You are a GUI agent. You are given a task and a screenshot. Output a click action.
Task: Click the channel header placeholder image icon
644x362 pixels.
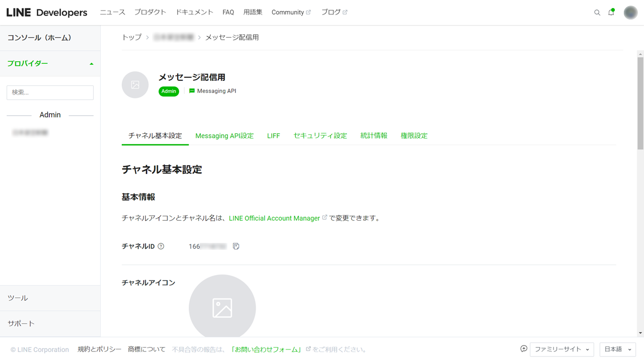click(135, 85)
